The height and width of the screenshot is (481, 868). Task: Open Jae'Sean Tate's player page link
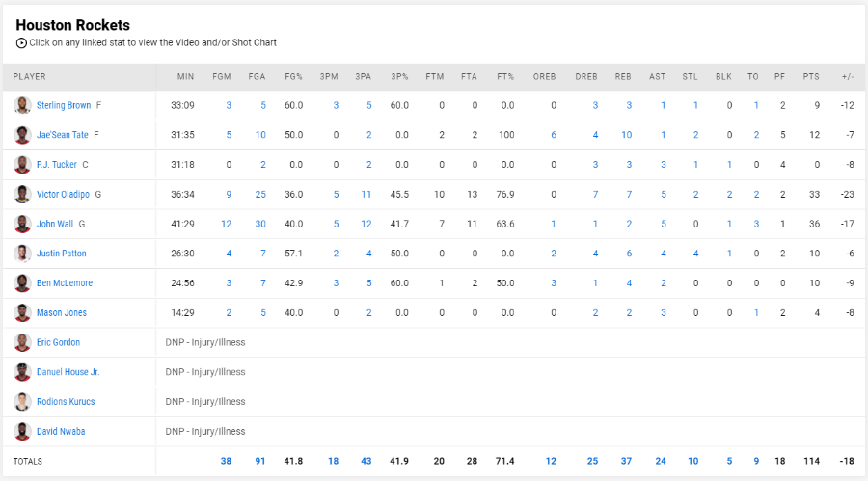tap(63, 135)
